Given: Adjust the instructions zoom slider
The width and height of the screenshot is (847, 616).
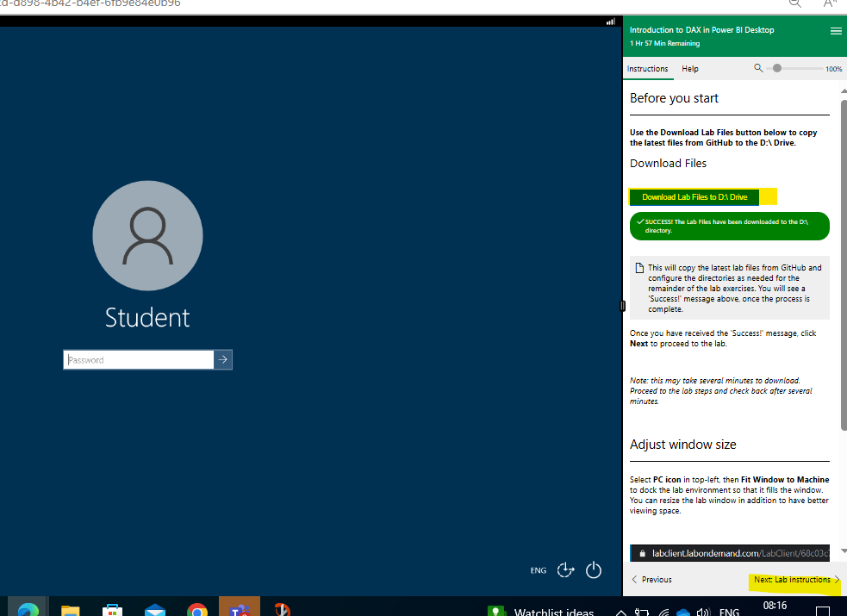Looking at the screenshot, I should (778, 67).
